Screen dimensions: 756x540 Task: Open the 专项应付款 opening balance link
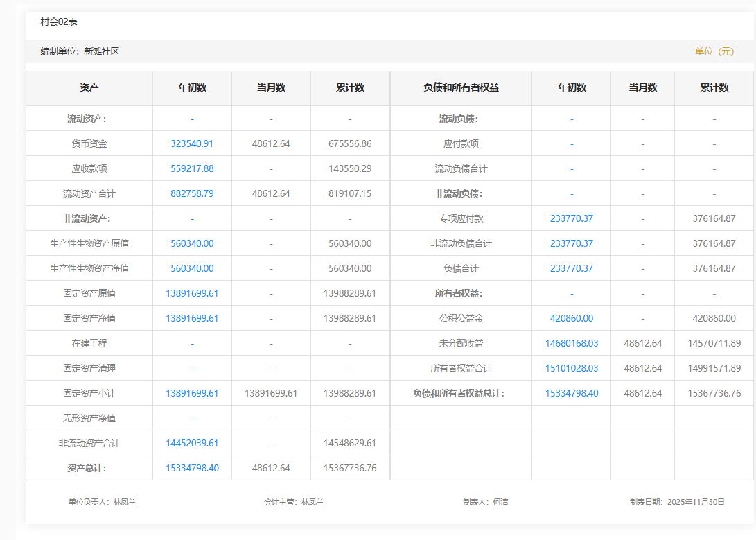pos(571,218)
